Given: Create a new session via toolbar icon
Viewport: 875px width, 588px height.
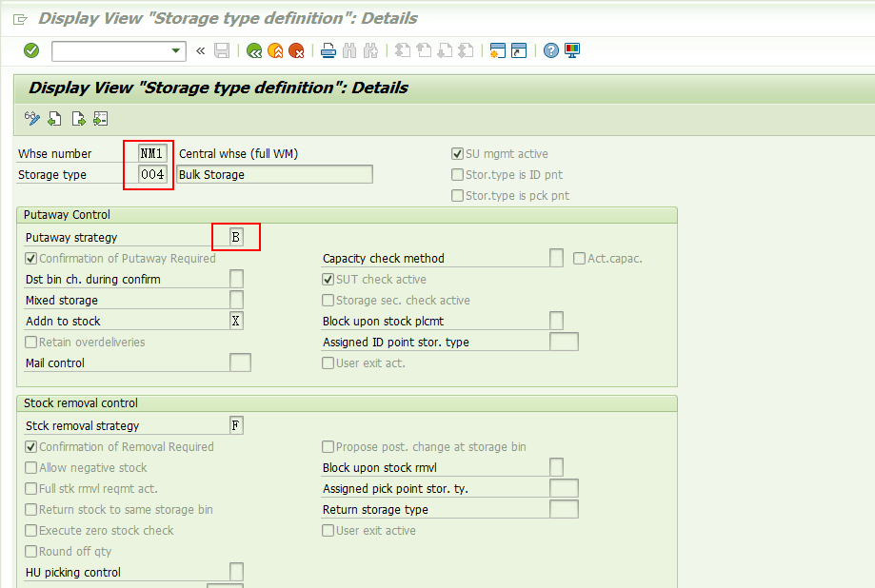Looking at the screenshot, I should pos(497,51).
